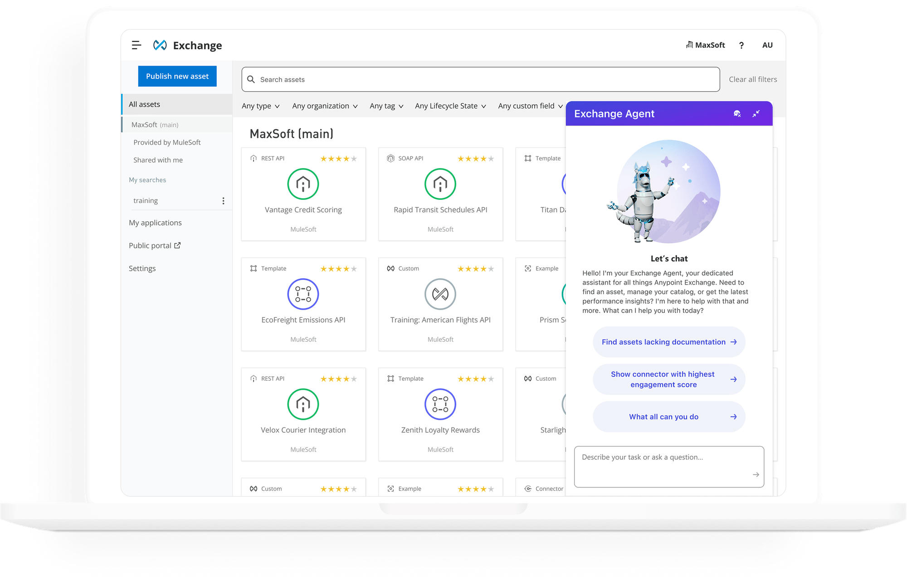This screenshot has width=907, height=588.
Task: Click REST API type icon on Vantage card
Action: 254,159
